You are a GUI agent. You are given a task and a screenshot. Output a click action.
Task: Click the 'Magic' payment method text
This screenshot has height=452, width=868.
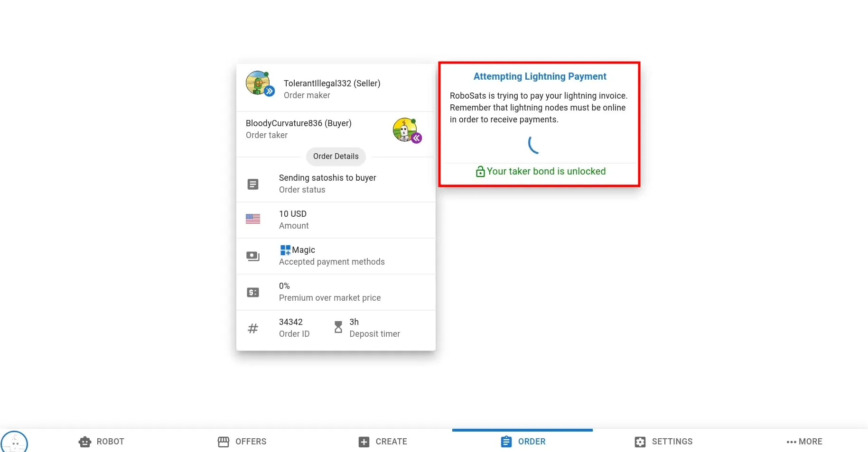(x=304, y=250)
